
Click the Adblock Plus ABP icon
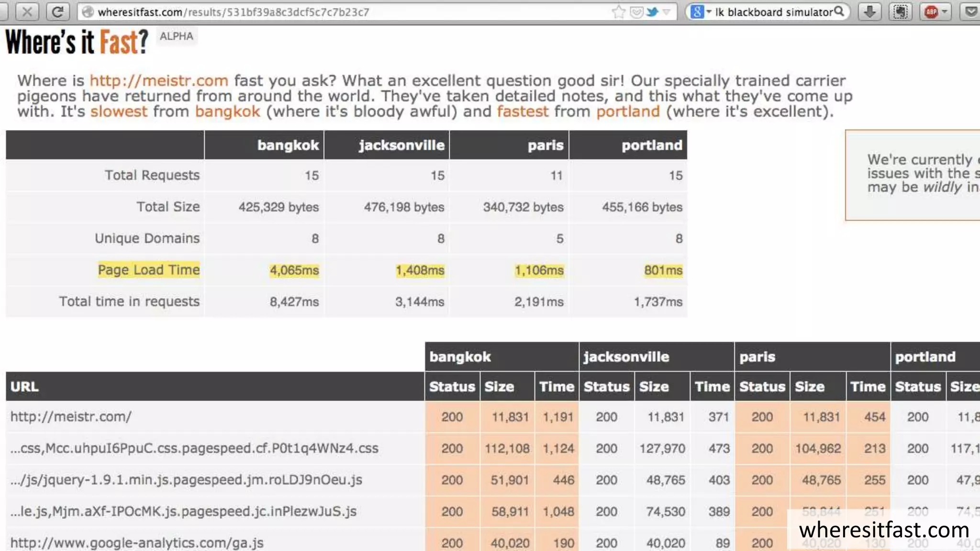click(x=931, y=12)
